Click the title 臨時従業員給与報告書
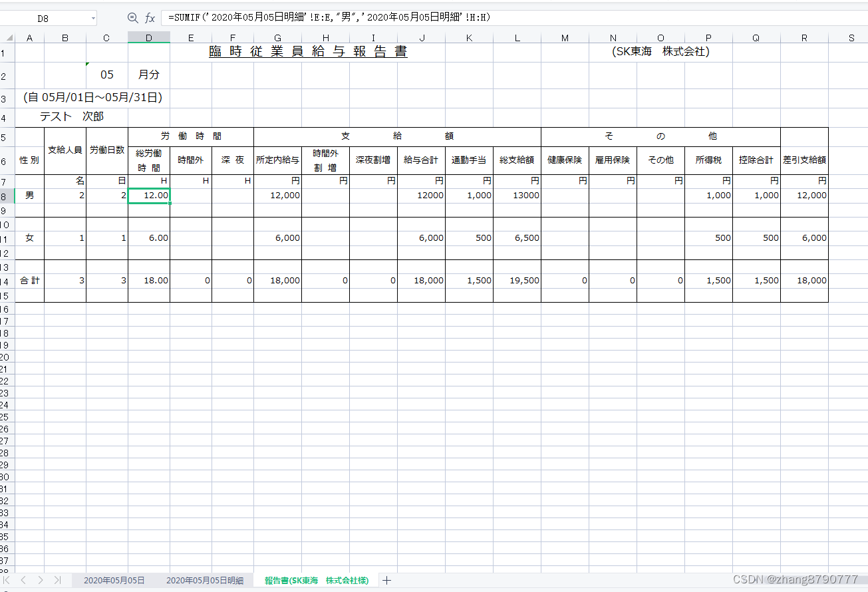This screenshot has width=868, height=592. click(308, 52)
